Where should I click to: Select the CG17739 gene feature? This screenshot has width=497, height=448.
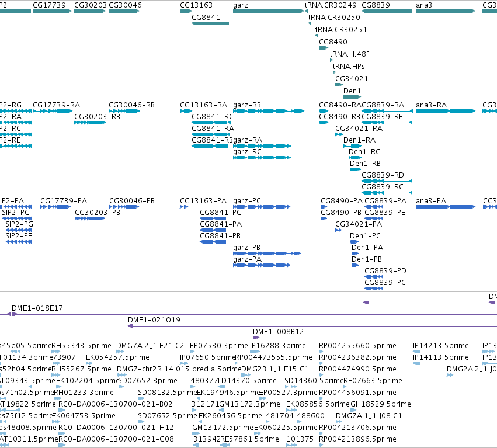53,11
